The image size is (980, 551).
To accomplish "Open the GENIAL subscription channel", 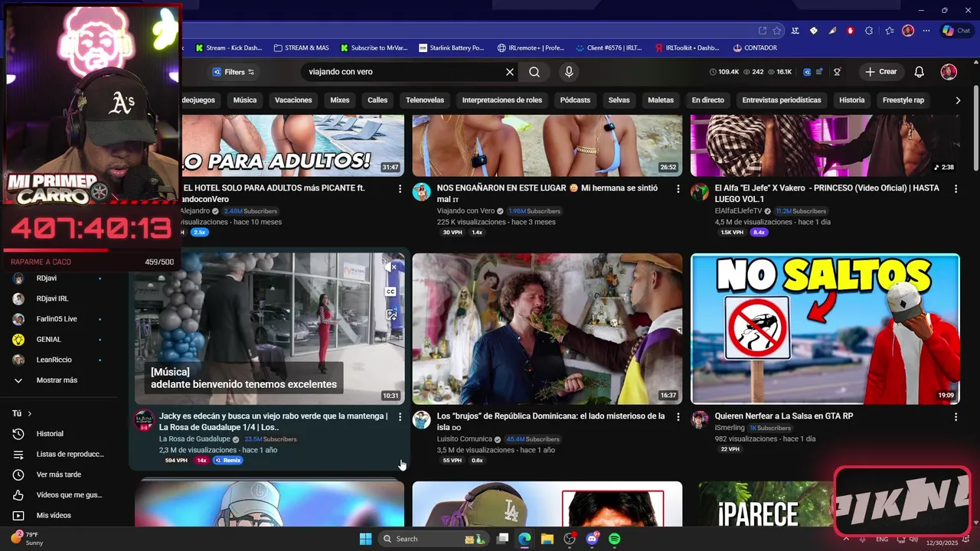I will tap(49, 339).
